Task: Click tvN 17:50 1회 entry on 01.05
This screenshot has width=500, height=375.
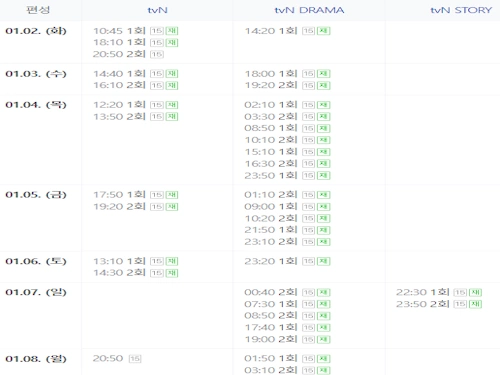Action: coord(136,195)
